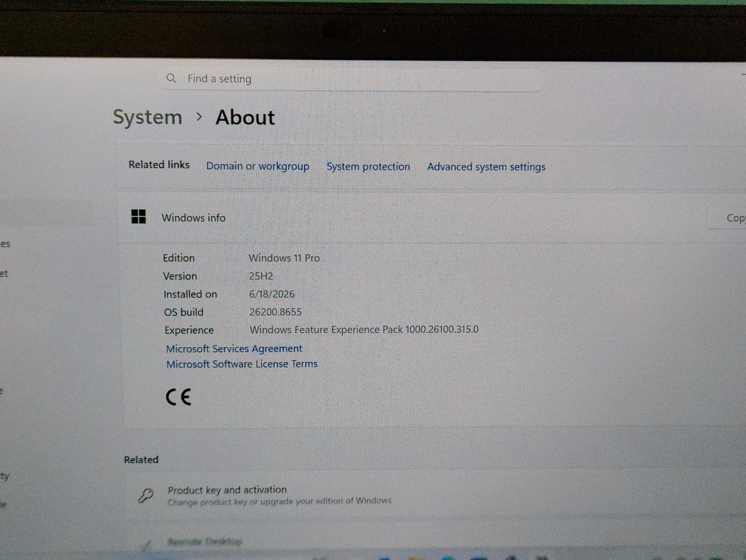
Task: Click the About page title
Action: coord(245,117)
